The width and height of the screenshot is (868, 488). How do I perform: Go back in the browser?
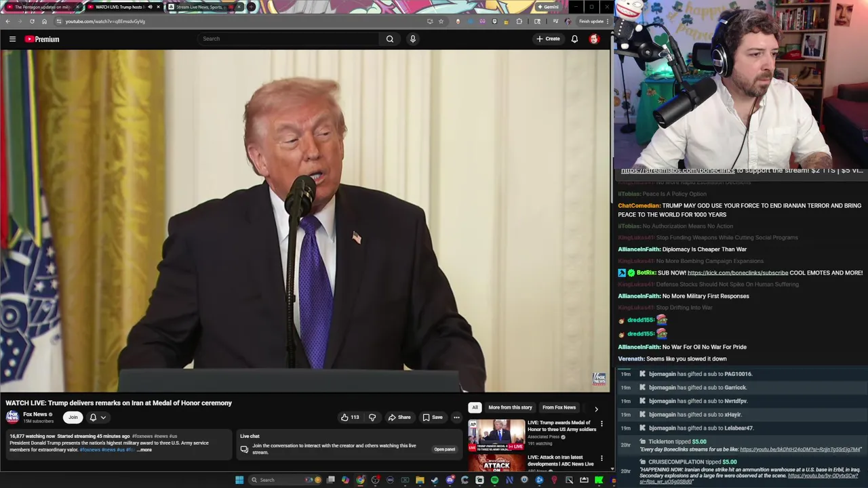coord(7,21)
